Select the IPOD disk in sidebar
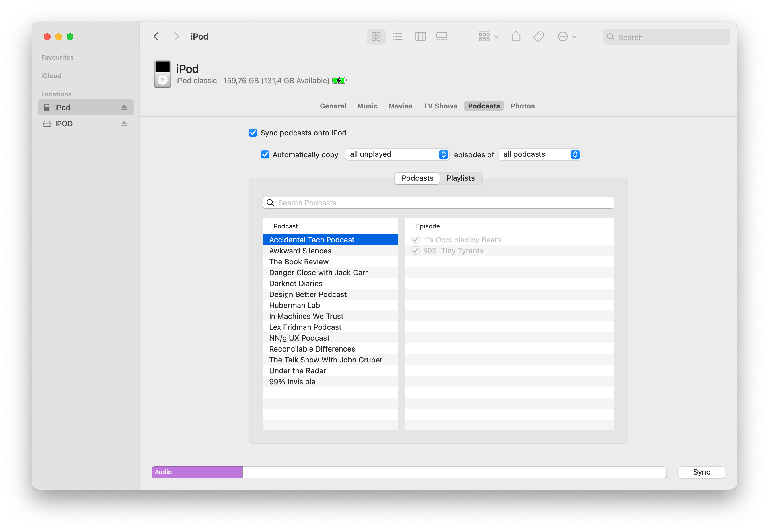This screenshot has width=769, height=532. pyautogui.click(x=86, y=124)
